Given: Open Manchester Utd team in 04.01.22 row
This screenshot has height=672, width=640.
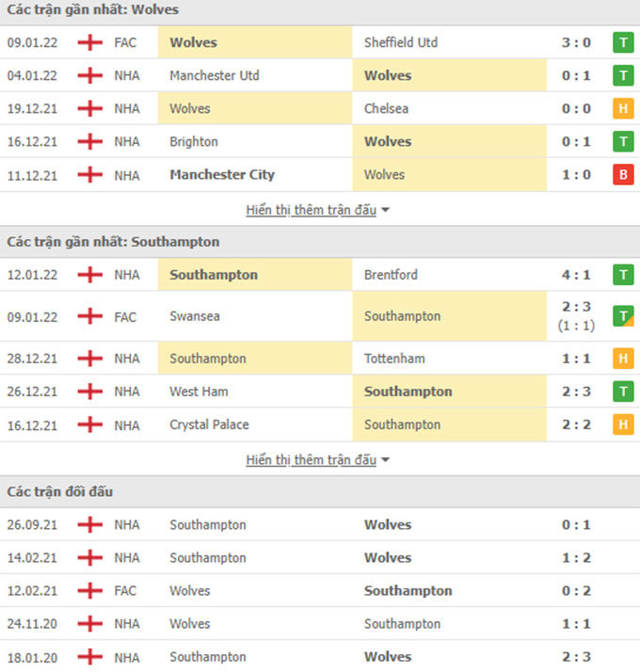Looking at the screenshot, I should 215,75.
